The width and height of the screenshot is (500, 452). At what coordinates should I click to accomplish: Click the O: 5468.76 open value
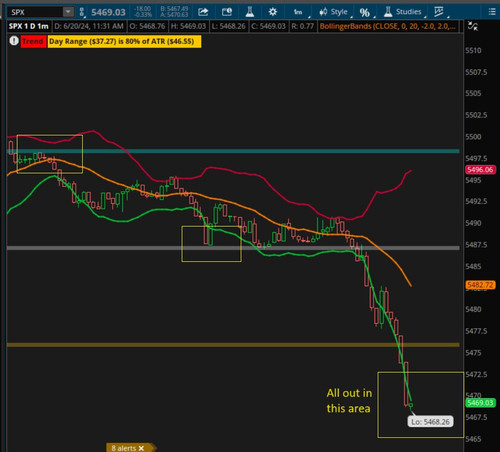coord(147,26)
